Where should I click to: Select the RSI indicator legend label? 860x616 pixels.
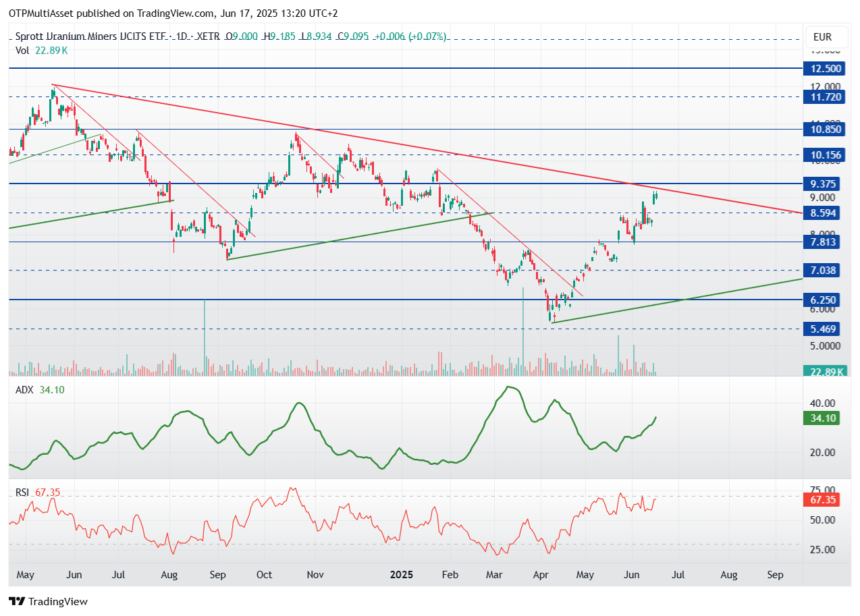(23, 493)
